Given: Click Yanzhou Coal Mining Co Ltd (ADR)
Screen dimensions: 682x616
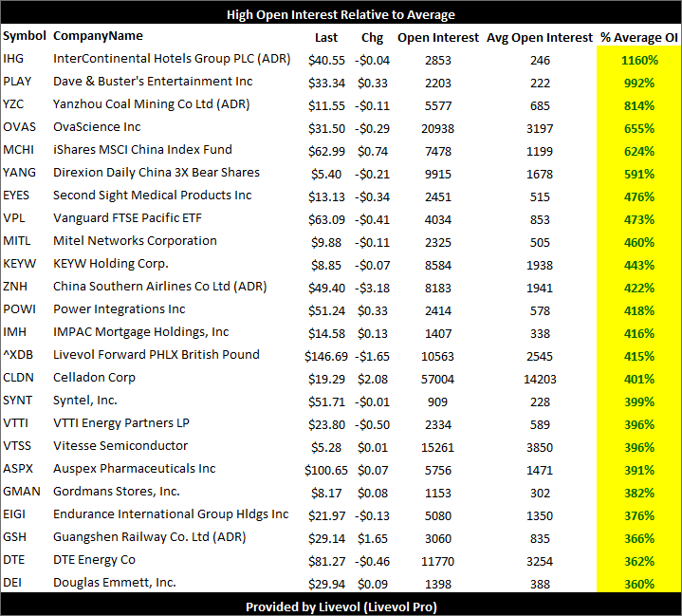Looking at the screenshot, I should pyautogui.click(x=152, y=104).
